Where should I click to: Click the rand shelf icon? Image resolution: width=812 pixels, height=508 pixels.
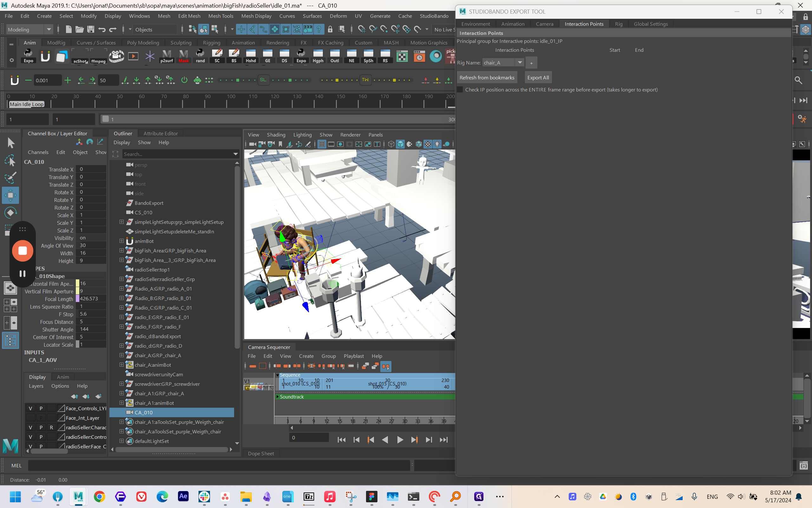(x=200, y=56)
